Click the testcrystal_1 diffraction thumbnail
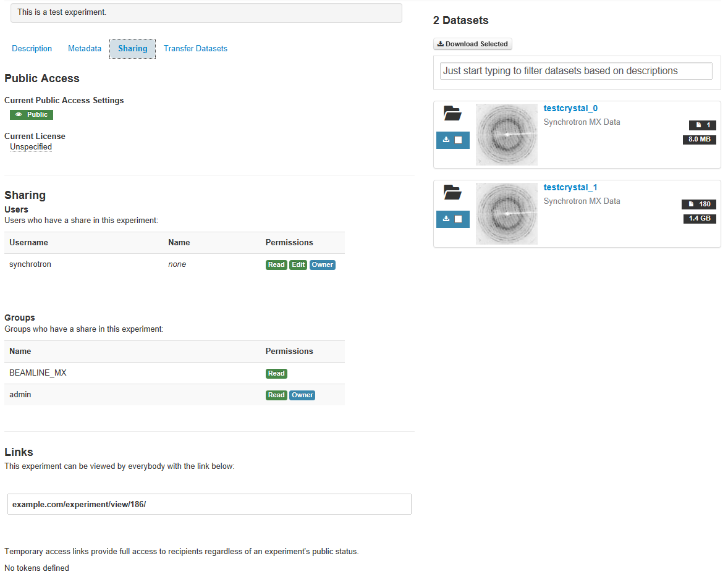Image resolution: width=728 pixels, height=577 pixels. point(507,214)
